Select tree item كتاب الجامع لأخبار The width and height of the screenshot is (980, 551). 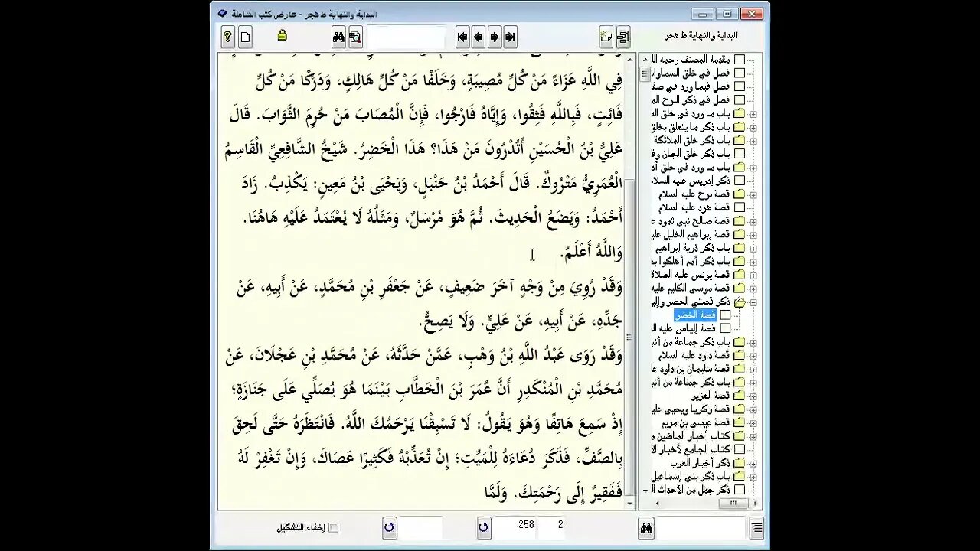(x=691, y=449)
